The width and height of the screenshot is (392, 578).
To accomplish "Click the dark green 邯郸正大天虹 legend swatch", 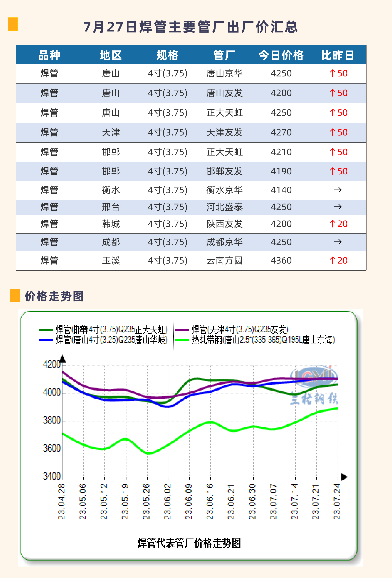I will tap(46, 330).
